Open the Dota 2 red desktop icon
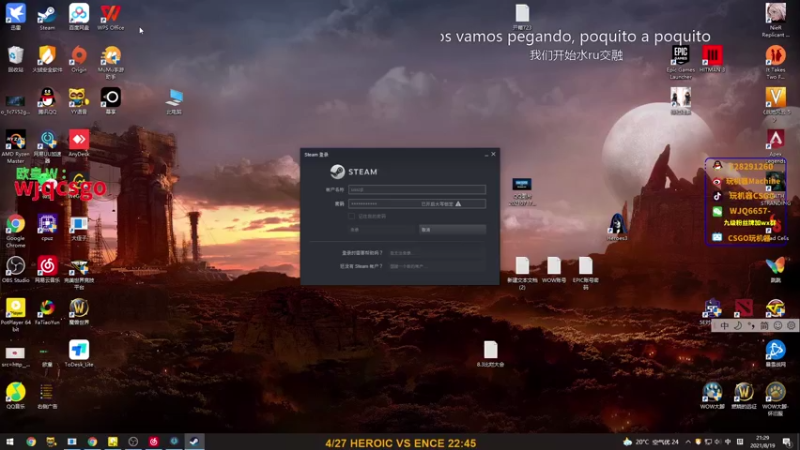Screen dimensions: 800x450 744,308
